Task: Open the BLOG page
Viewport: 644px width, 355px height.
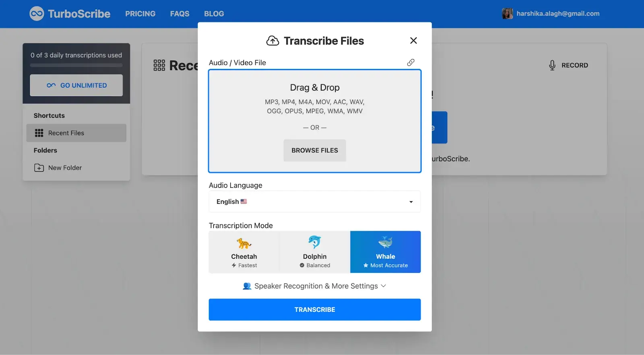Action: coord(214,14)
